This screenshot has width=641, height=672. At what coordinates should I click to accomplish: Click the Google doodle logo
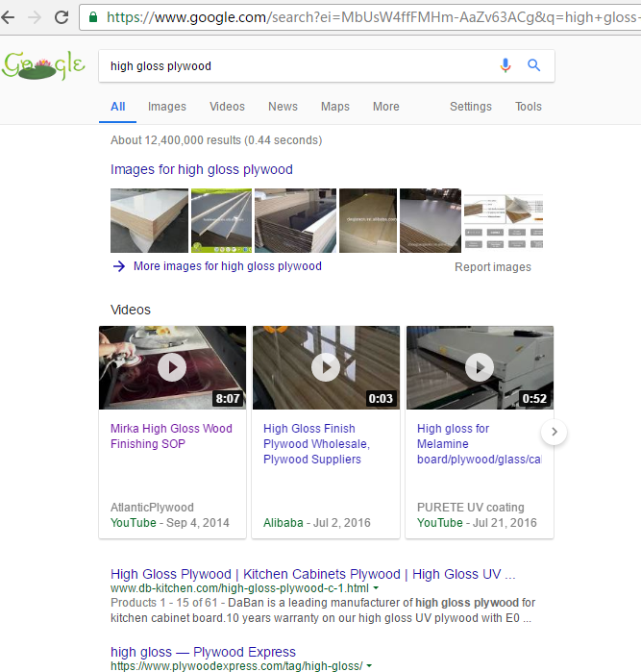point(43,65)
